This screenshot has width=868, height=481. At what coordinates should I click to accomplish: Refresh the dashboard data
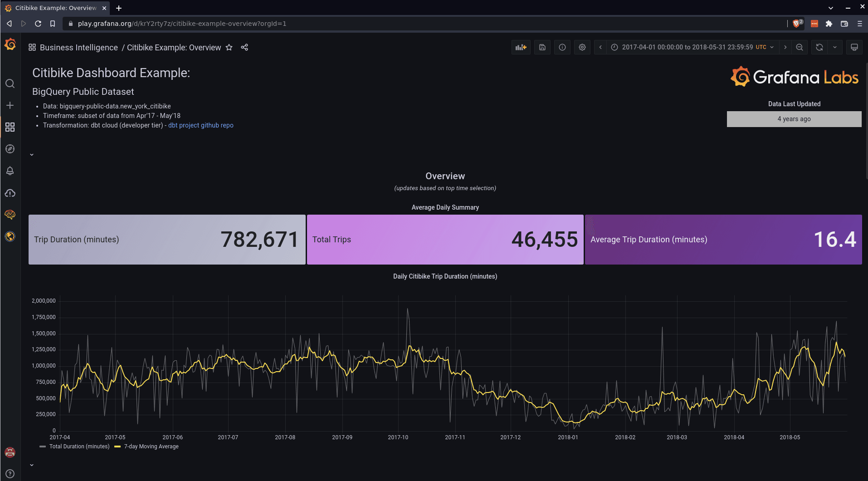(x=819, y=47)
